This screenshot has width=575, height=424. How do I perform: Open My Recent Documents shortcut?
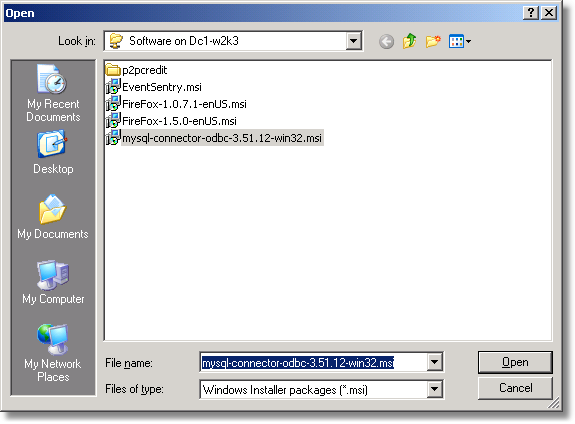click(x=53, y=93)
